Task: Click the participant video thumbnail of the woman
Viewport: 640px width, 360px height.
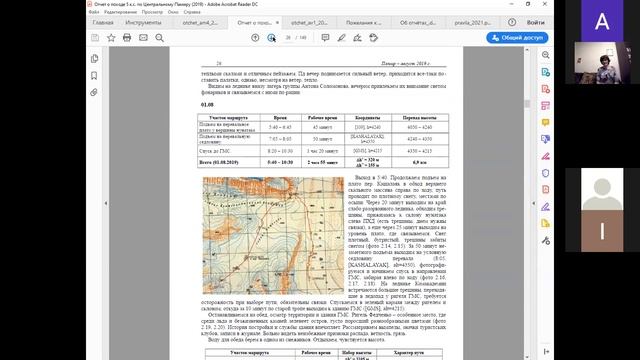Action: pos(602,63)
